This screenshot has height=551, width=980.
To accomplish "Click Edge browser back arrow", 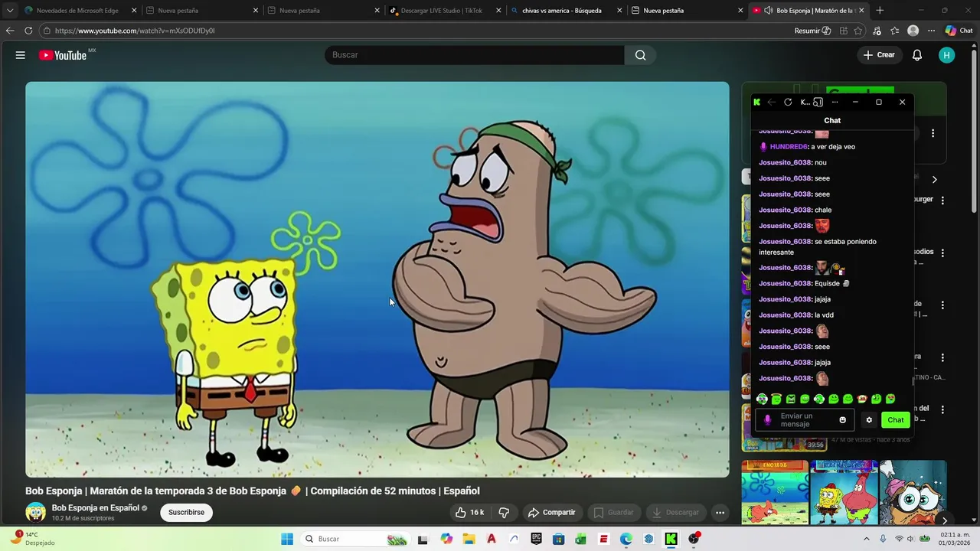I will click(x=10, y=31).
